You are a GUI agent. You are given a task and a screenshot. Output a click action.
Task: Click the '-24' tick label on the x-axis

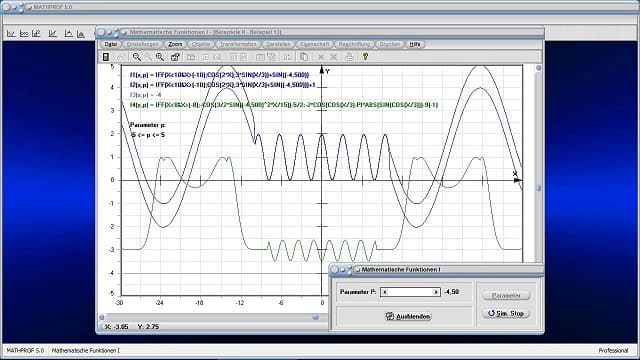pyautogui.click(x=159, y=303)
